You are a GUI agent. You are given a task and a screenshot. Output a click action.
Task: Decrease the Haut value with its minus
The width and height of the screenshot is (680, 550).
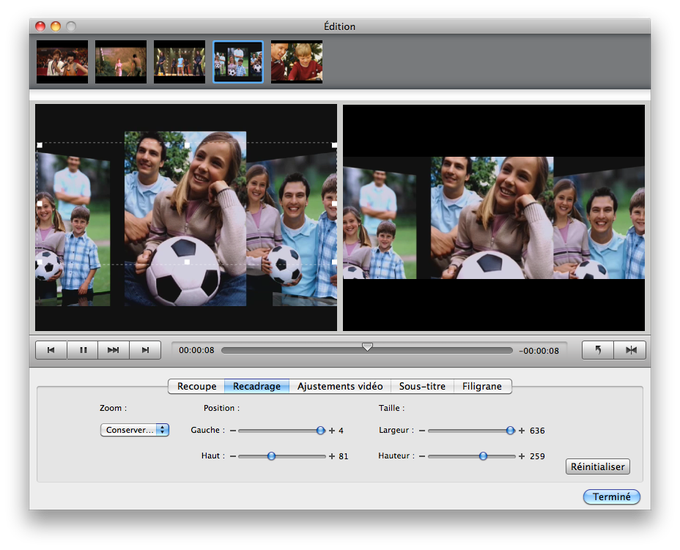pyautogui.click(x=233, y=456)
